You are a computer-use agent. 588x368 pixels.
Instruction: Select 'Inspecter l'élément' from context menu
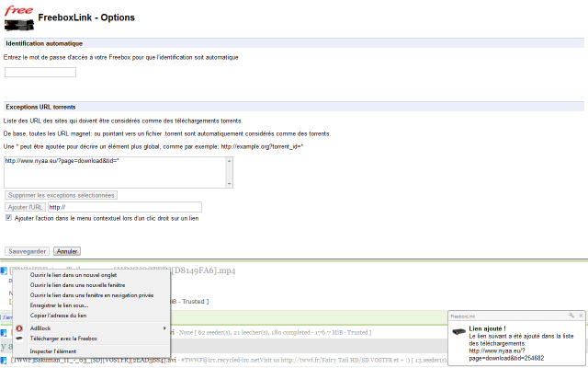pyautogui.click(x=53, y=351)
